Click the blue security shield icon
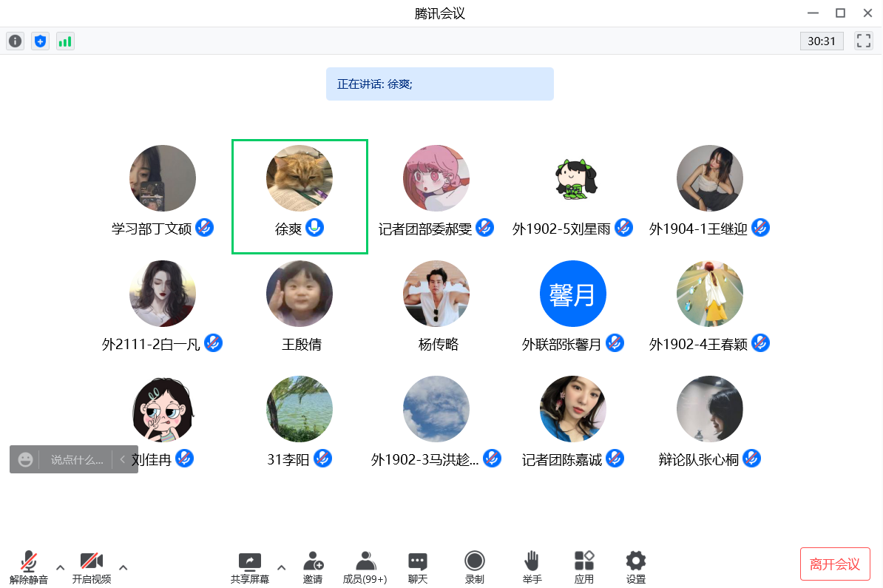Image resolution: width=883 pixels, height=588 pixels. [x=40, y=41]
